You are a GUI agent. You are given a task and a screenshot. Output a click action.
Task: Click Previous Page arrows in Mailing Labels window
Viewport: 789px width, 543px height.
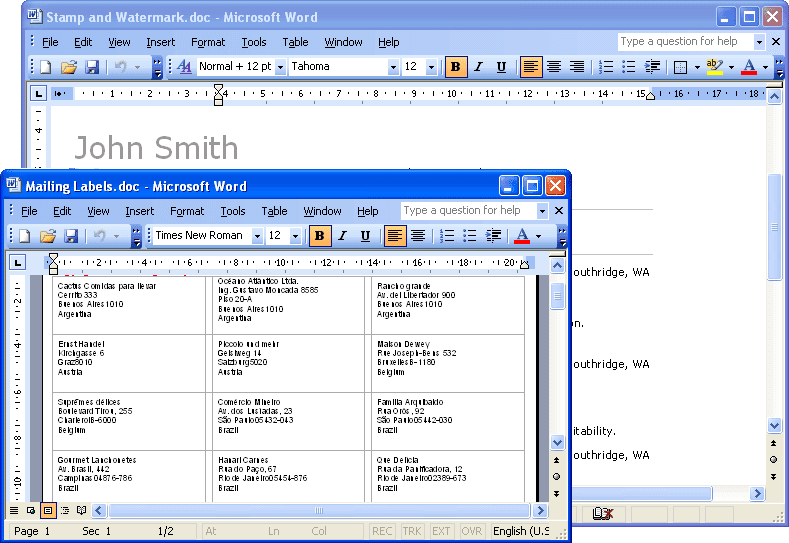point(557,459)
